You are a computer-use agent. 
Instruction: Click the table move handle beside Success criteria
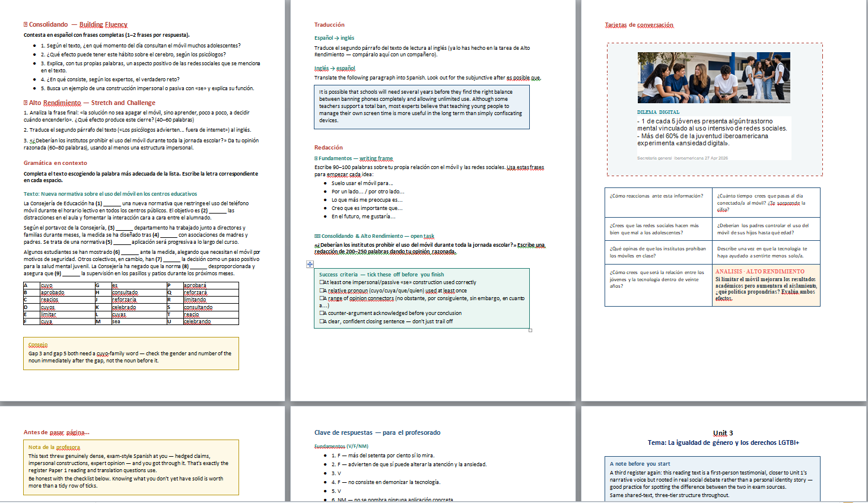pos(310,264)
